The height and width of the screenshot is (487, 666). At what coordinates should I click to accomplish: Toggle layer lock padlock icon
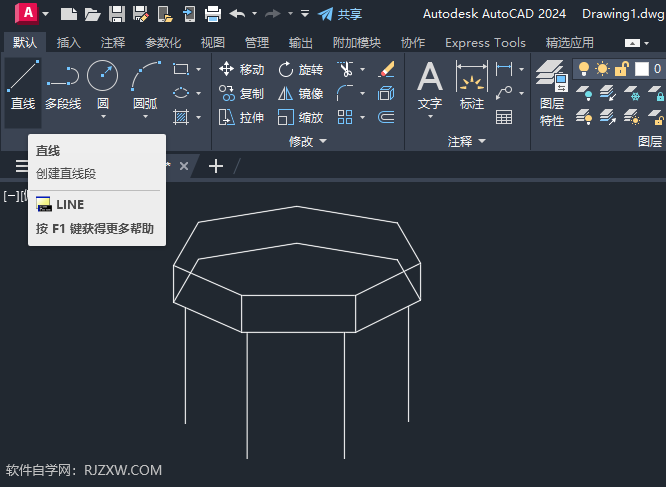pos(622,68)
